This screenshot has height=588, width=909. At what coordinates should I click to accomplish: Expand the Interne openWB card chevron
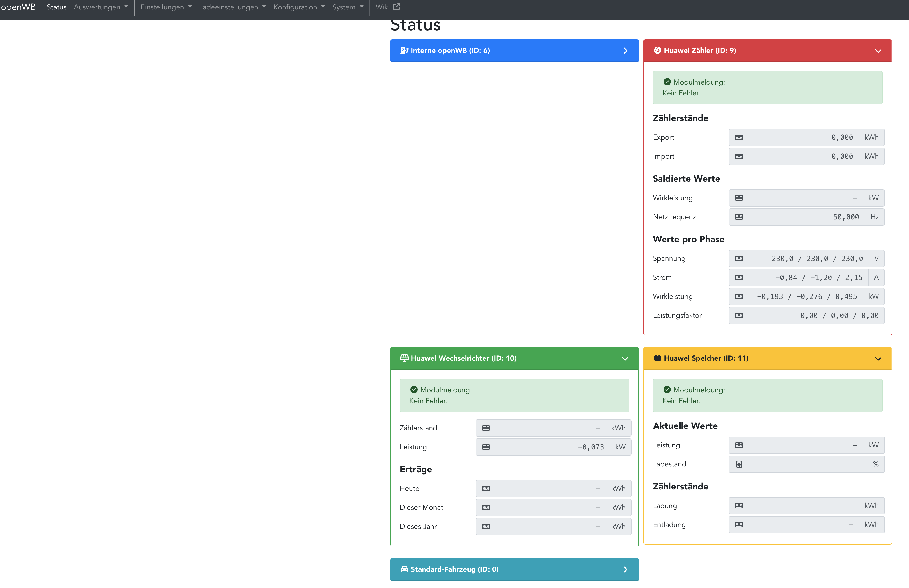coord(625,51)
